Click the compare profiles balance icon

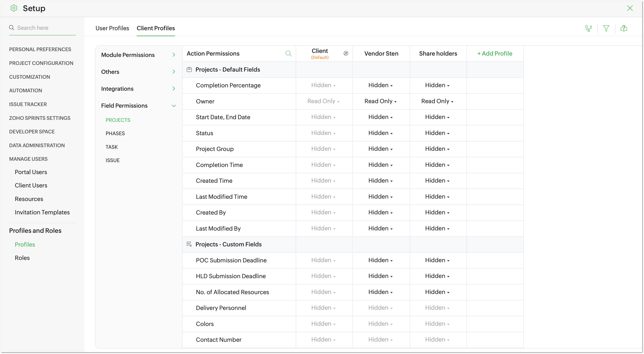click(x=589, y=28)
